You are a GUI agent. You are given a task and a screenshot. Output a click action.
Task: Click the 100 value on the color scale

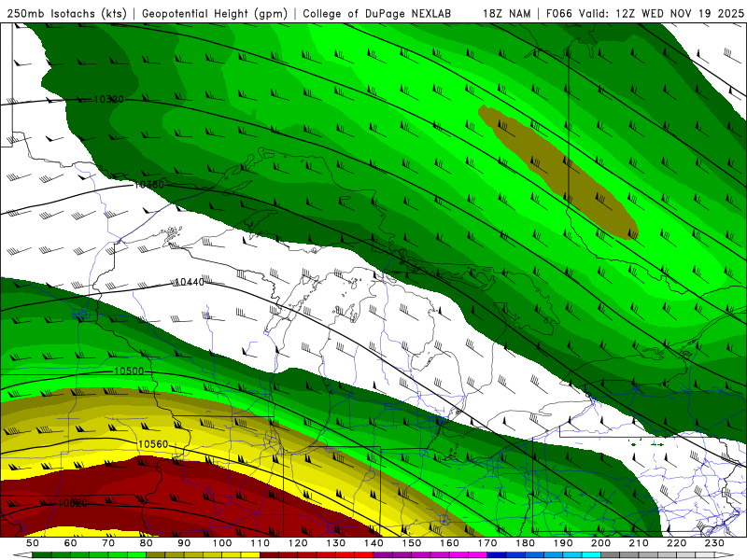point(222,543)
